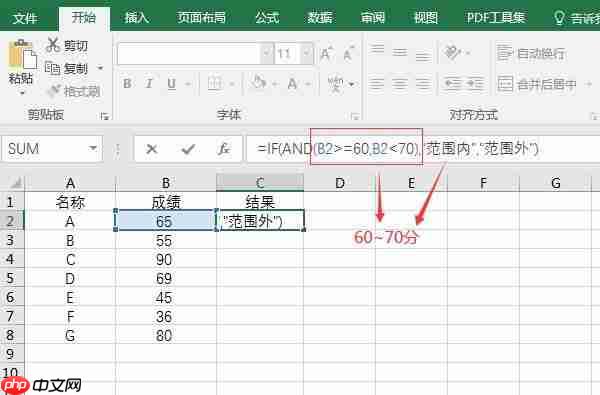Screen dimensions: 600x395
Task: Select column D header
Action: pyautogui.click(x=340, y=183)
